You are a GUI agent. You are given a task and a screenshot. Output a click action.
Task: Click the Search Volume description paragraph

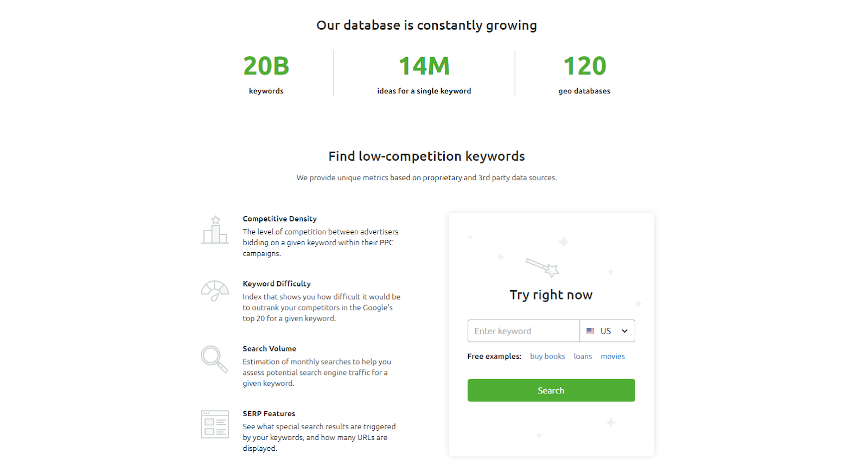tap(317, 373)
